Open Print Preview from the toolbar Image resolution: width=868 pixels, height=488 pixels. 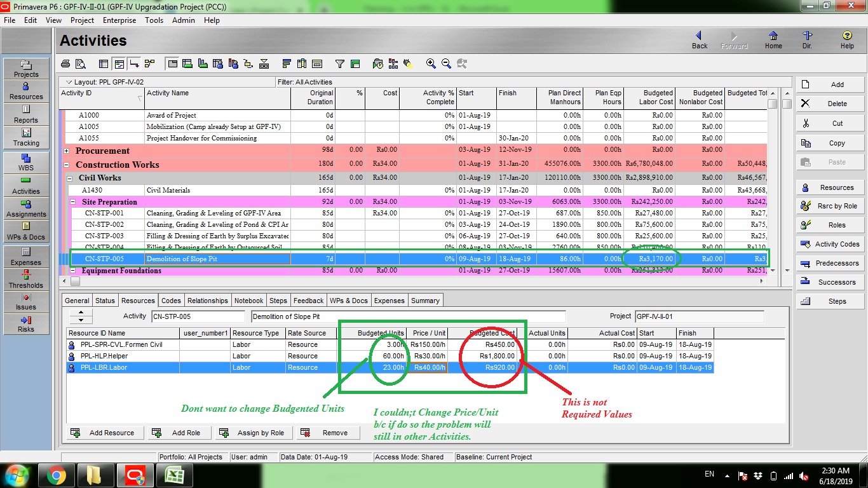tap(81, 64)
